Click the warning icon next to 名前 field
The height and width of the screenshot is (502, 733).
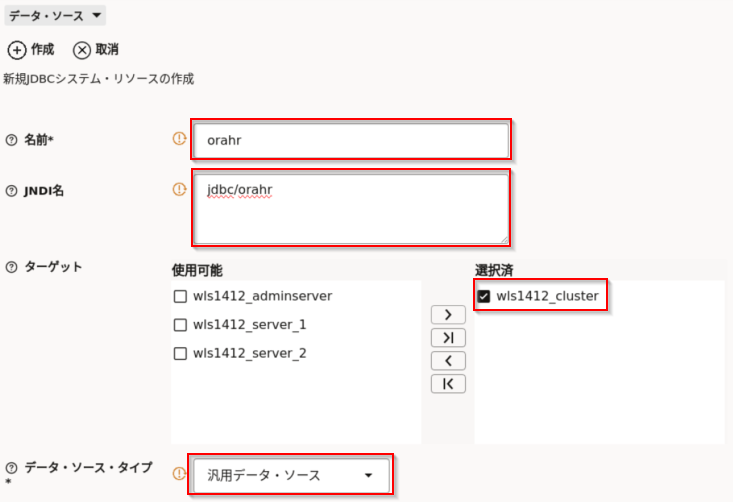(180, 139)
